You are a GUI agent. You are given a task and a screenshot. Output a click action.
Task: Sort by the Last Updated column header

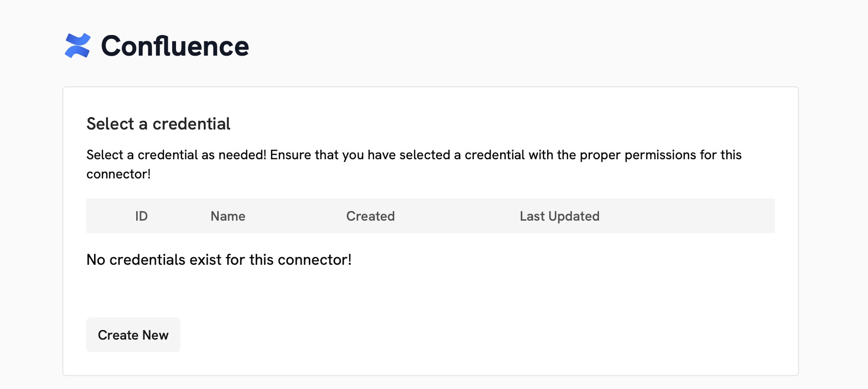560,216
